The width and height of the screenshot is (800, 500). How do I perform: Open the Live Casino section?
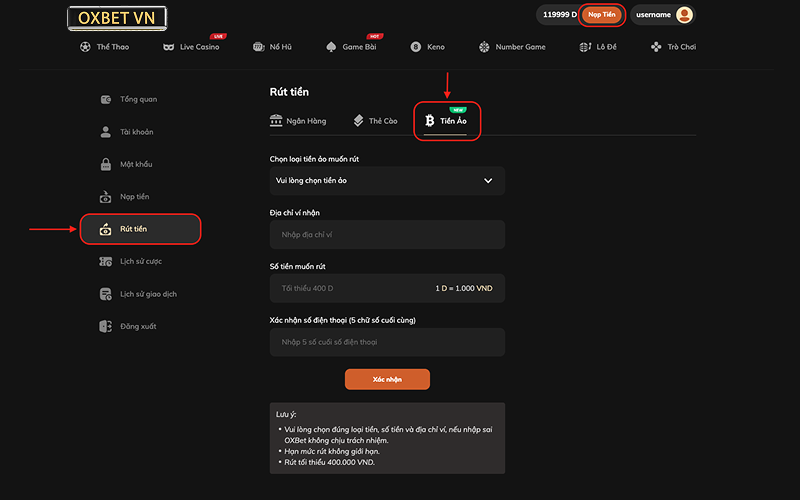[191, 47]
